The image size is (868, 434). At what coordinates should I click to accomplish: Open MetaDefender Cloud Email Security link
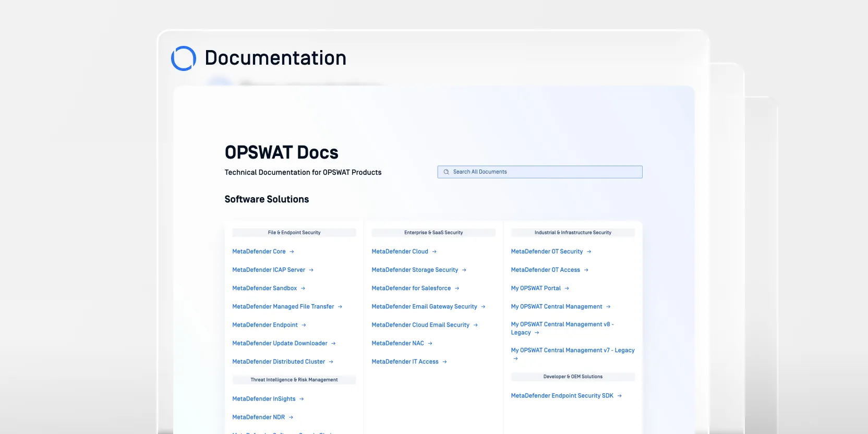tap(420, 325)
